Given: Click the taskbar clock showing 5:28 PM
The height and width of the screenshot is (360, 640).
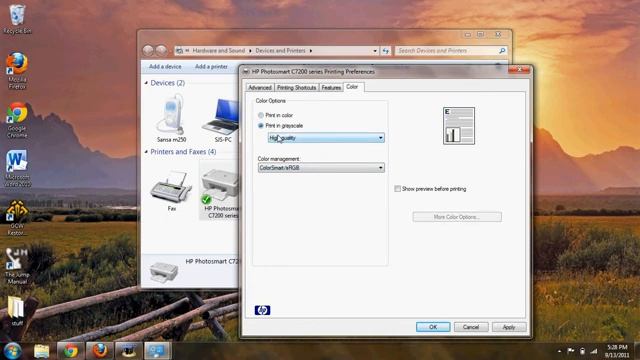Looking at the screenshot, I should 617,351.
